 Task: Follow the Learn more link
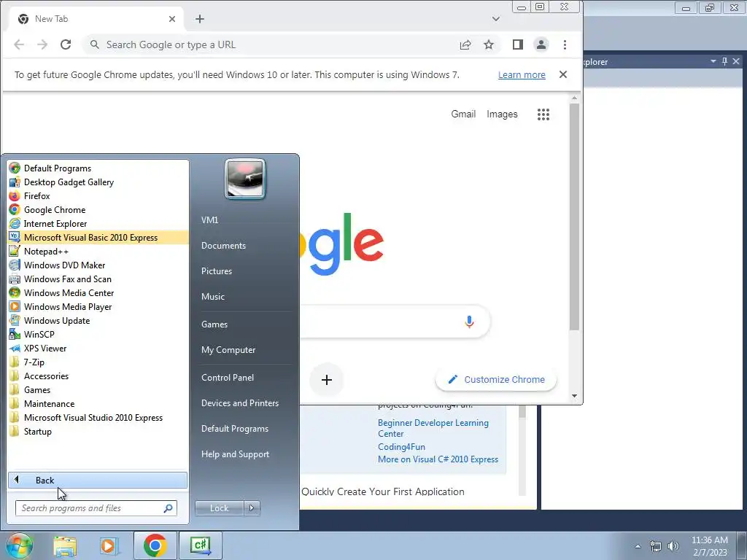pyautogui.click(x=522, y=75)
